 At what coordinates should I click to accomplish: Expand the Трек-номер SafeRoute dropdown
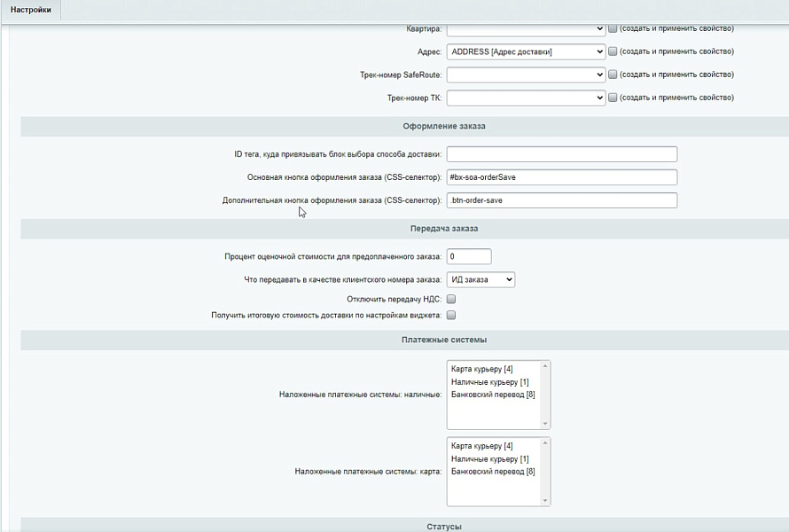tap(526, 74)
